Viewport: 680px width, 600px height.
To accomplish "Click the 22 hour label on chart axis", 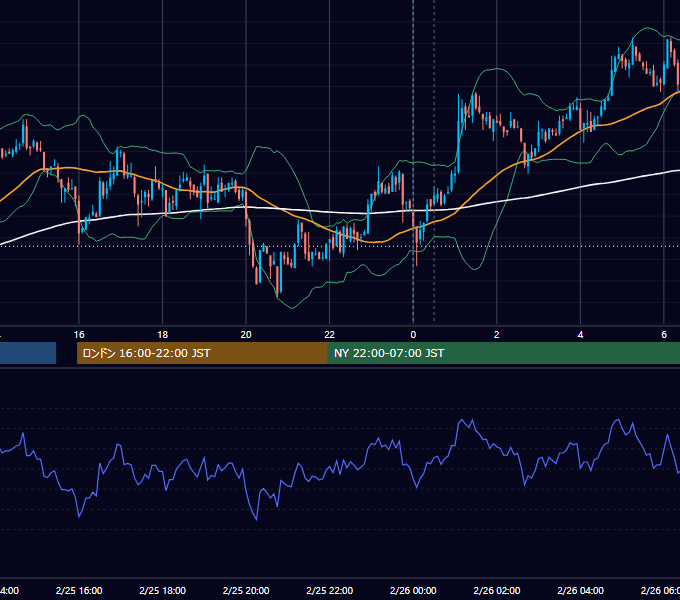I will pyautogui.click(x=330, y=335).
